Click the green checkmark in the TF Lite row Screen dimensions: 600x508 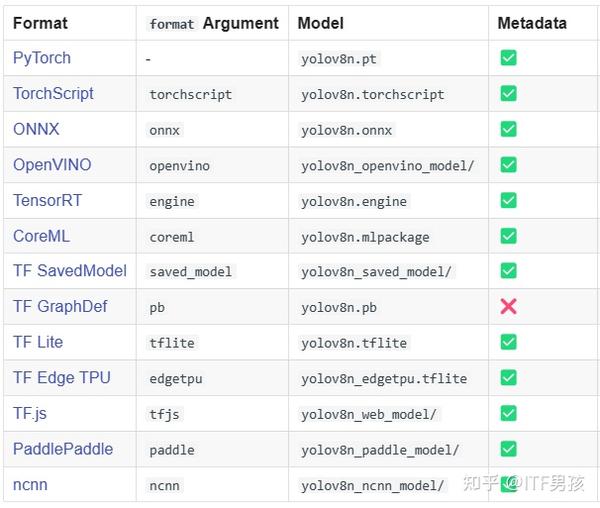(508, 342)
